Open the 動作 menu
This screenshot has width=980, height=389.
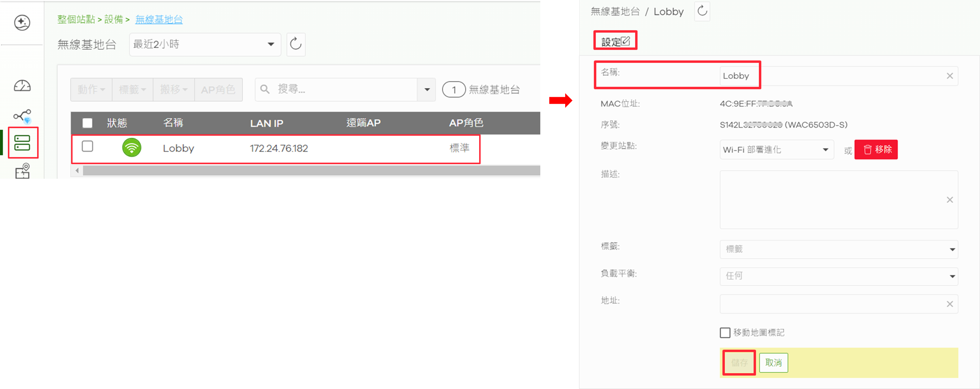[x=91, y=90]
